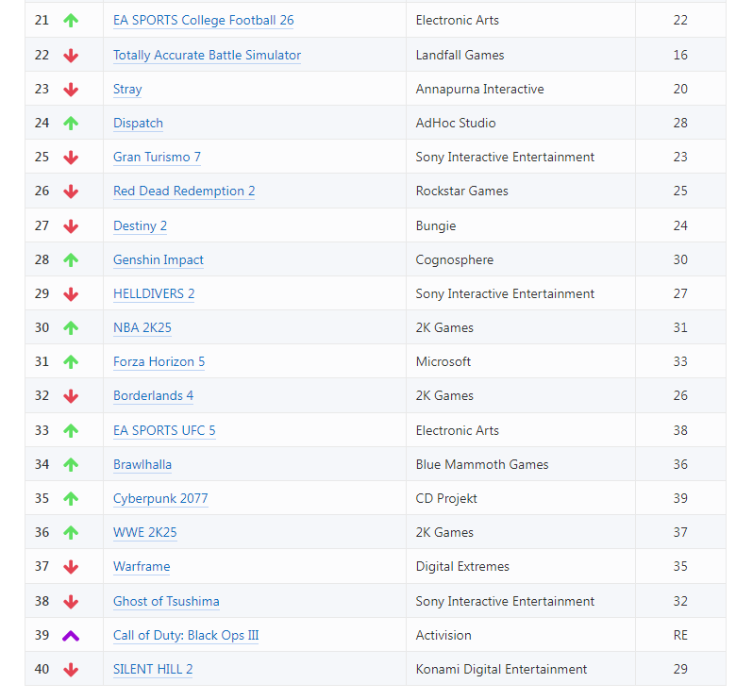Click the Destiny 2 link
736x700 pixels.
point(140,225)
